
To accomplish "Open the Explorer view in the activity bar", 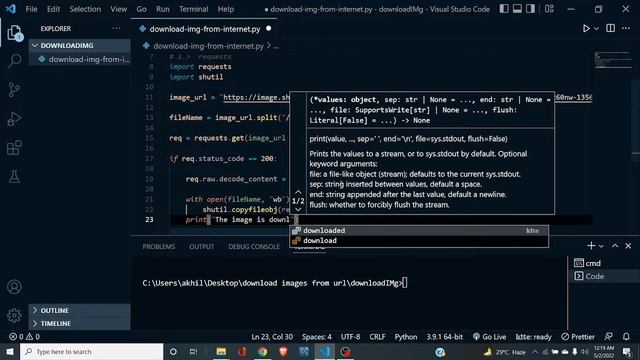I will [15, 33].
